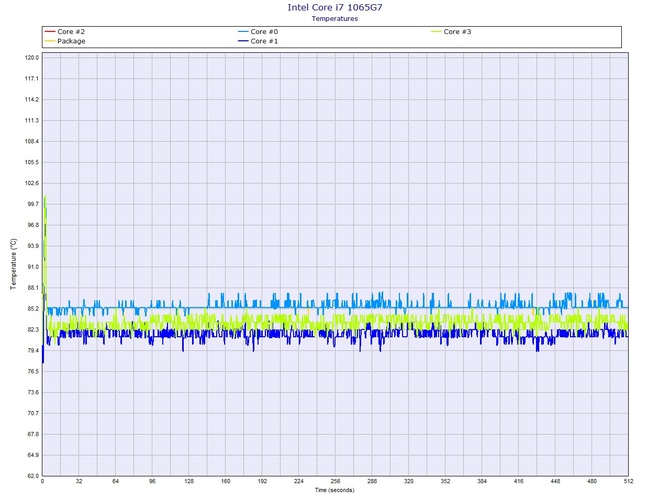The width and height of the screenshot is (670, 502).
Task: Click the dark blue Core #1 legend line swatch
Action: coord(243,41)
